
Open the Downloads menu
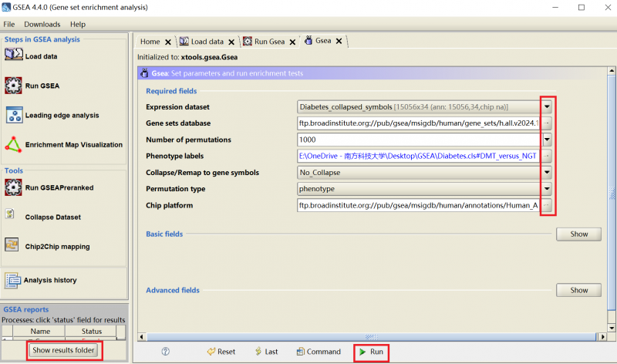pos(42,25)
